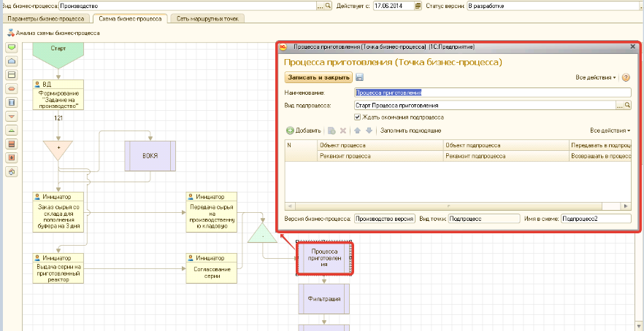
Task: Open Все действия dropdown near help icon
Action: pyautogui.click(x=596, y=77)
